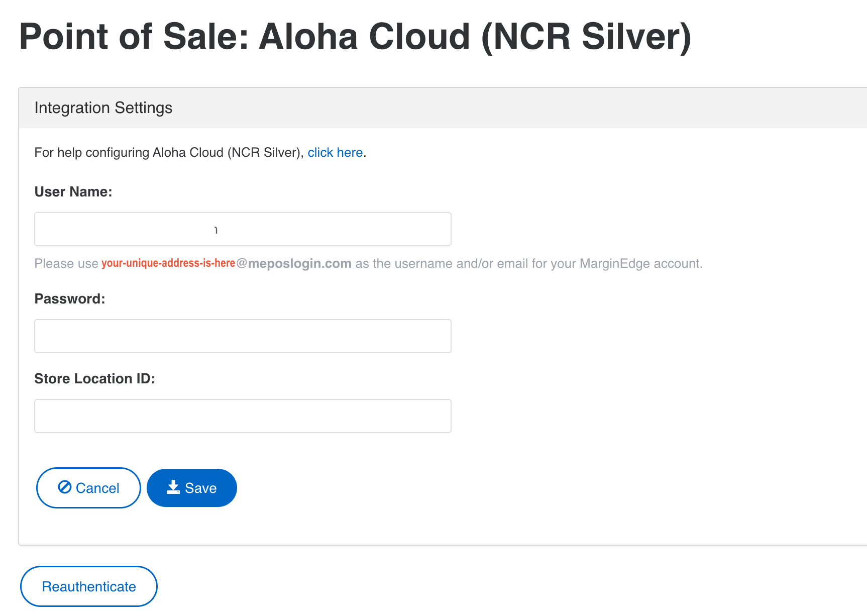
Task: Click the "Please use" helper text
Action: click(66, 264)
